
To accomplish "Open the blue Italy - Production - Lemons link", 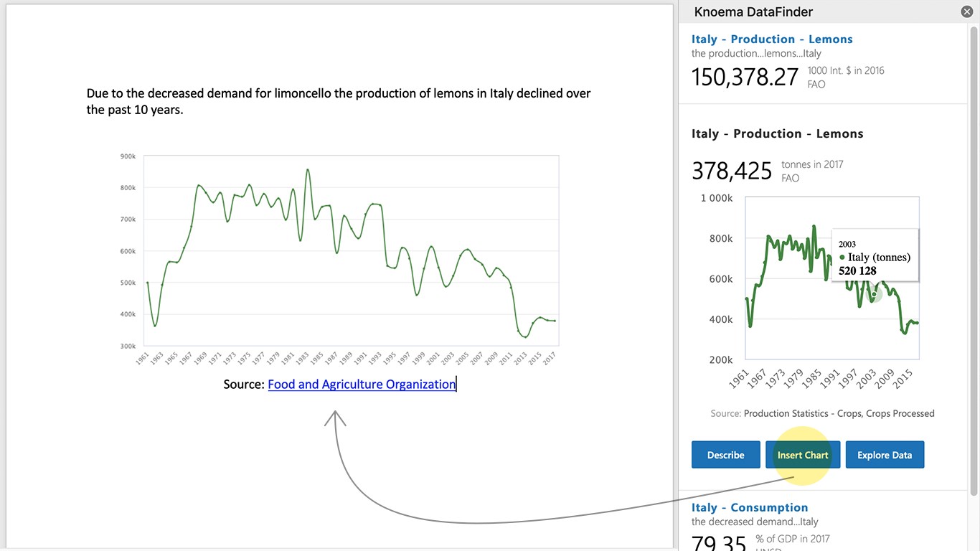I will click(772, 39).
